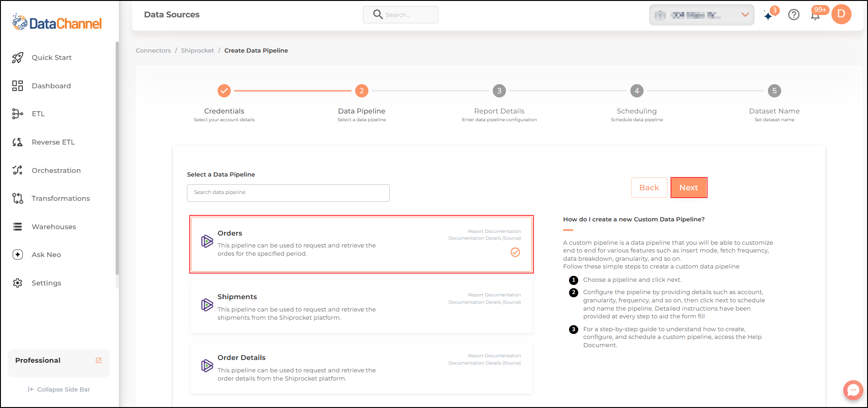The image size is (868, 408).
Task: Go to Dashboard menu item
Action: tap(51, 86)
